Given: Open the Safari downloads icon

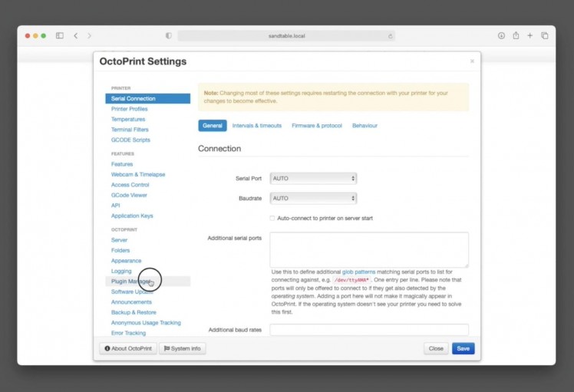Looking at the screenshot, I should 501,35.
